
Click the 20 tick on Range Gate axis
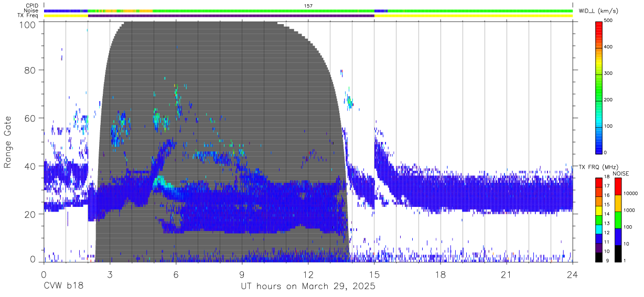31,214
